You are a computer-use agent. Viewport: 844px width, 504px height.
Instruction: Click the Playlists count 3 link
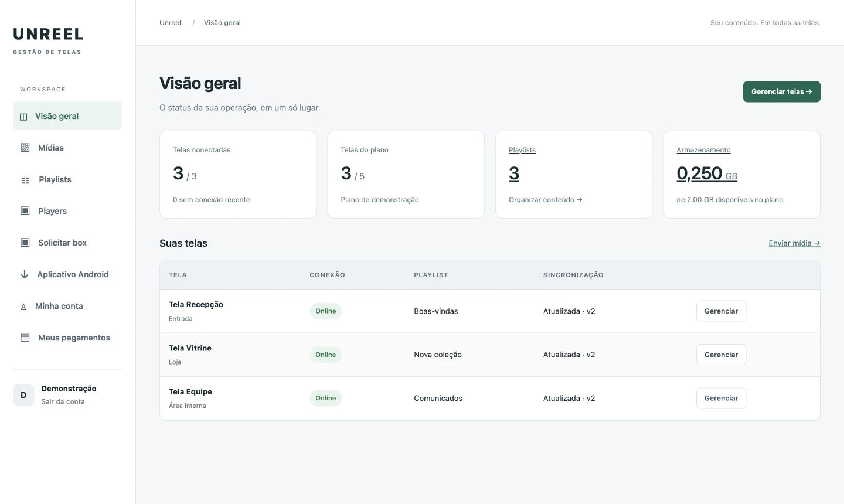pyautogui.click(x=514, y=173)
